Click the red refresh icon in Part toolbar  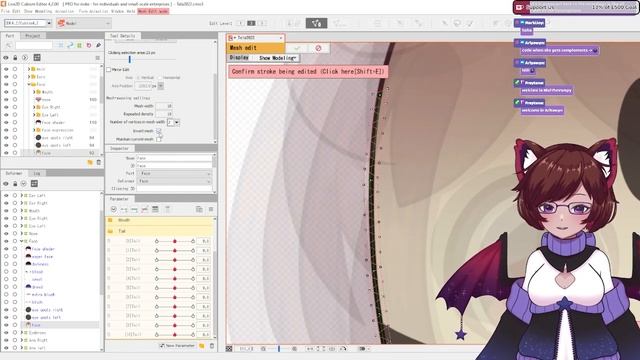[x=89, y=45]
